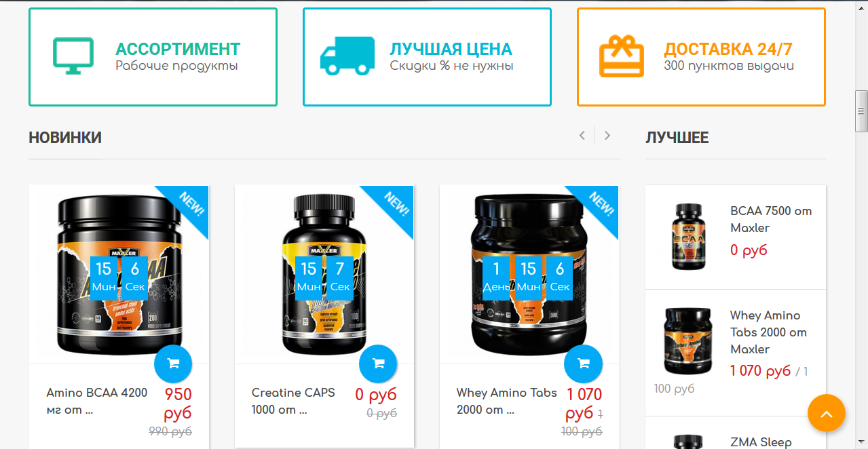Add Whey Amino Tabs 2000 to cart
The image size is (868, 449).
pos(583,364)
